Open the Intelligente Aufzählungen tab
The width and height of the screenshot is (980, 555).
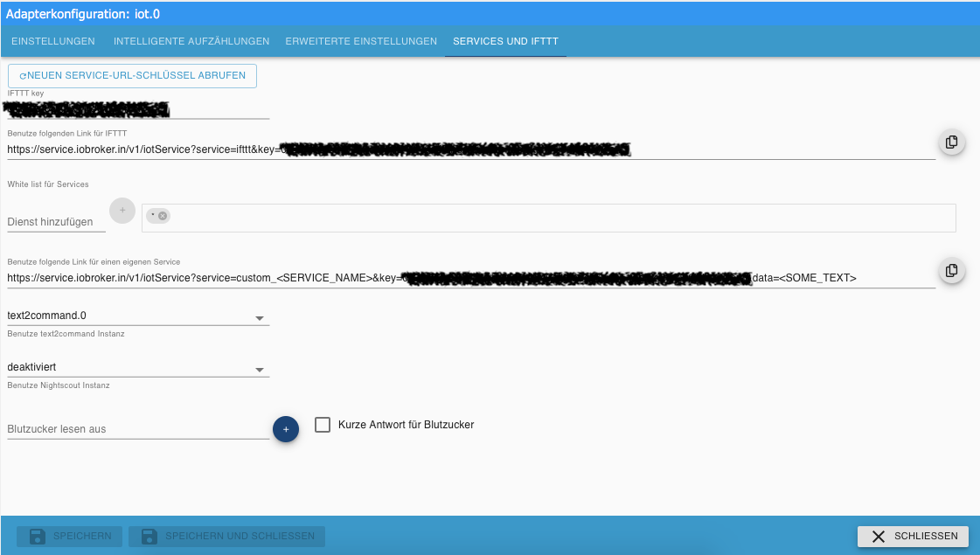pos(191,41)
